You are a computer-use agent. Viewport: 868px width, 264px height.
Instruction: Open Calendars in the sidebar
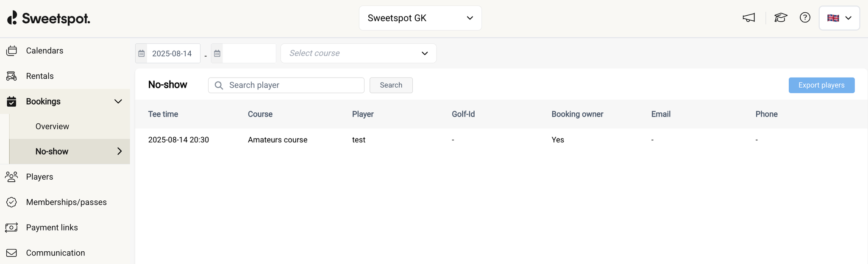pyautogui.click(x=45, y=51)
